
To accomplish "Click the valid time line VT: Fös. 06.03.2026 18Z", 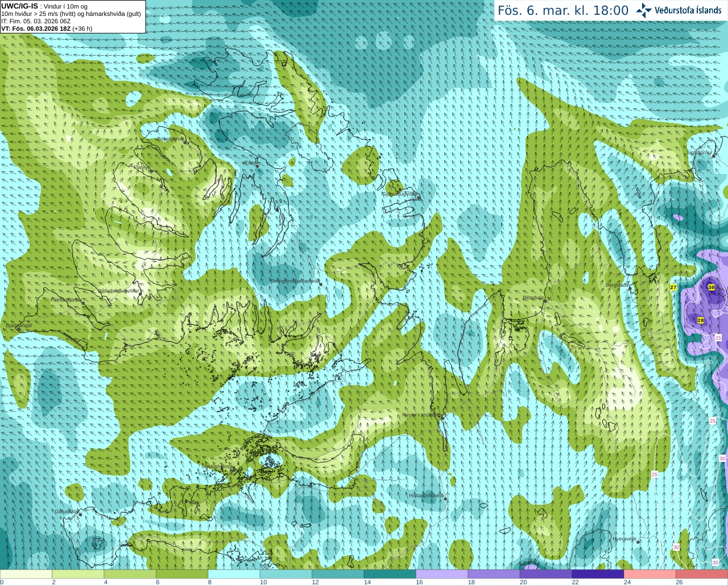I will click(x=47, y=28).
